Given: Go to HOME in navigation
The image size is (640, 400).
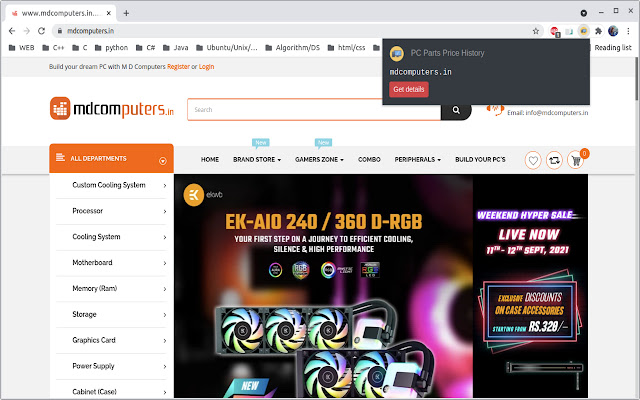Looking at the screenshot, I should click(x=210, y=160).
